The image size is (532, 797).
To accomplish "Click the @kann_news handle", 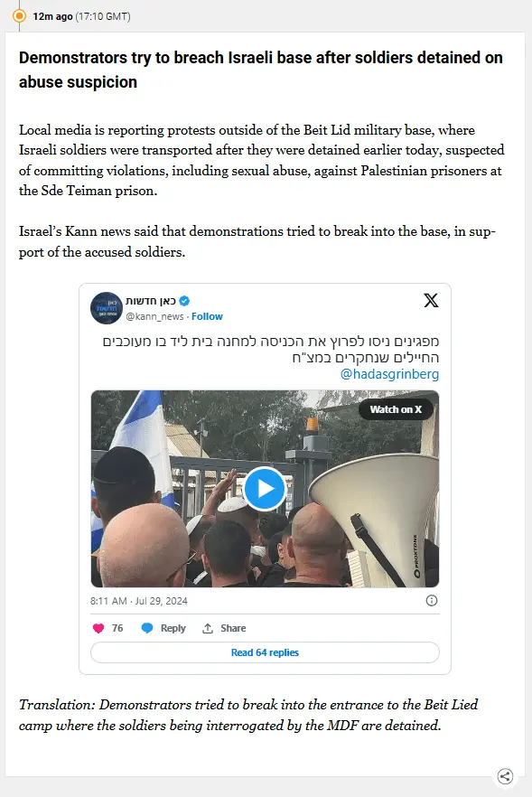I will click(154, 316).
